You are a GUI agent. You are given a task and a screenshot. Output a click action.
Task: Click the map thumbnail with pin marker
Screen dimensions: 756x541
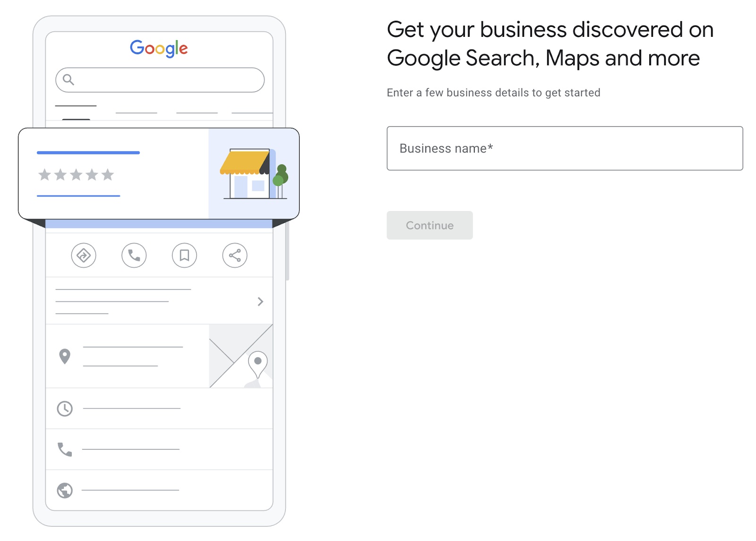click(x=241, y=356)
